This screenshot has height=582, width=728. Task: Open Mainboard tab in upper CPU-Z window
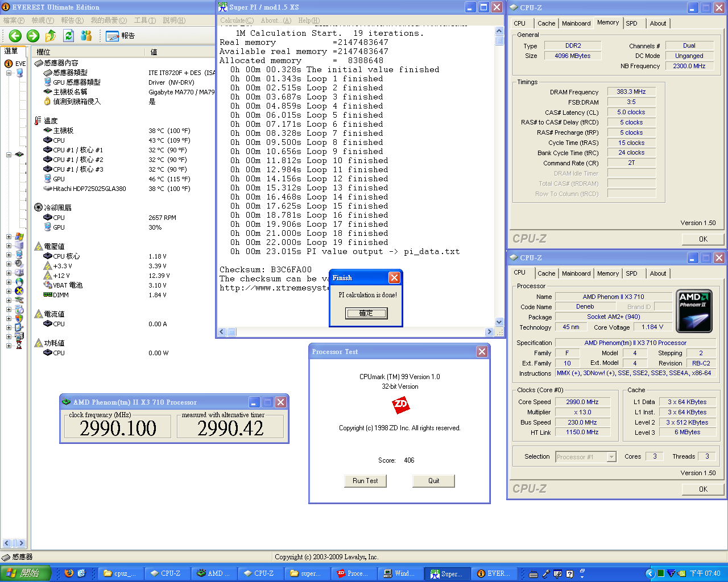pos(576,23)
